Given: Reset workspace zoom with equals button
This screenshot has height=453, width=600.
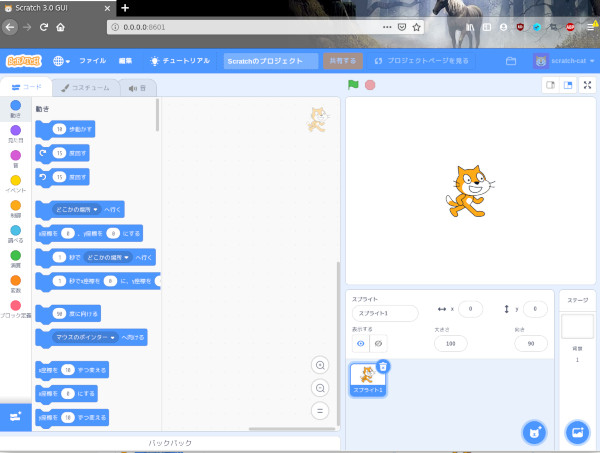Looking at the screenshot, I should [x=320, y=411].
